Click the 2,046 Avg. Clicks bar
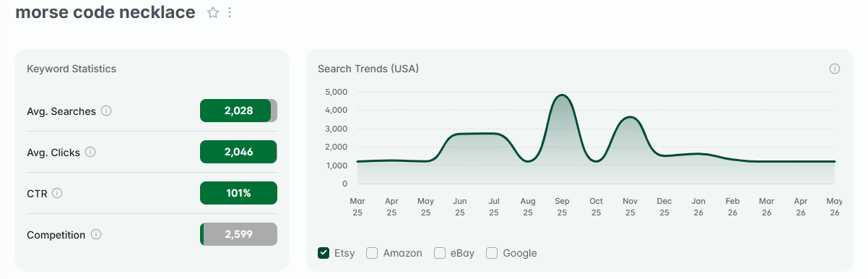Screen dimensions: 868x279 point(238,153)
